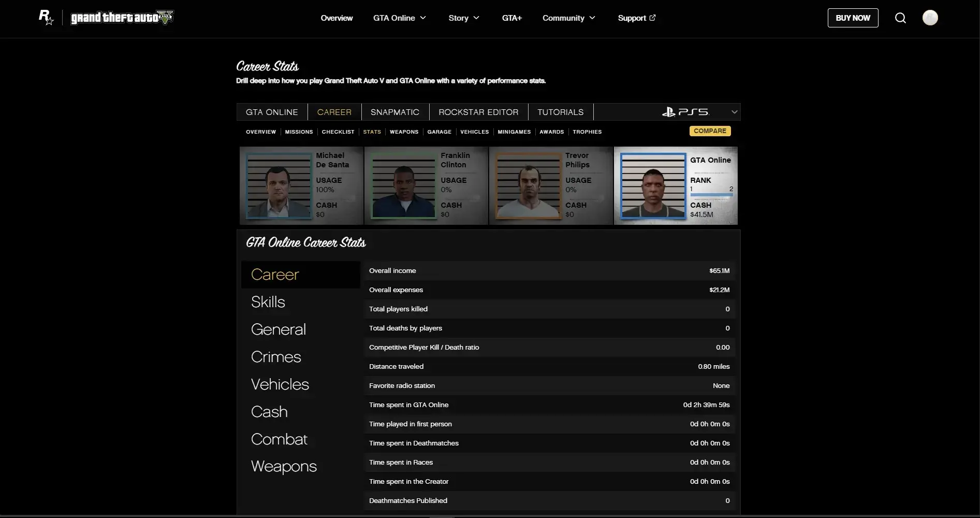Image resolution: width=980 pixels, height=518 pixels.
Task: Click the BUY NOW button
Action: 853,18
